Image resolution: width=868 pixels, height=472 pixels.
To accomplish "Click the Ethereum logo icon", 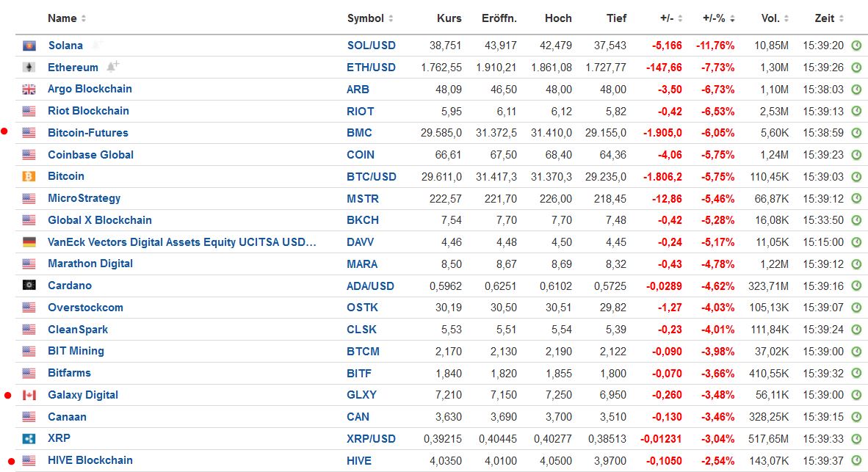I will pos(29,68).
